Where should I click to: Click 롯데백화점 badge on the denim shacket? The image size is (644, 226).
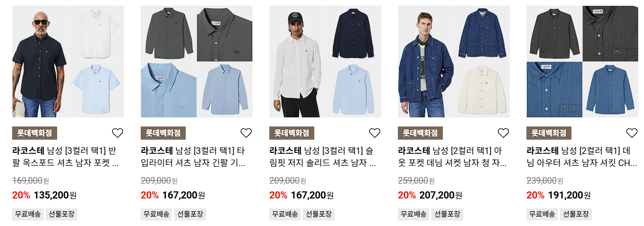point(420,133)
